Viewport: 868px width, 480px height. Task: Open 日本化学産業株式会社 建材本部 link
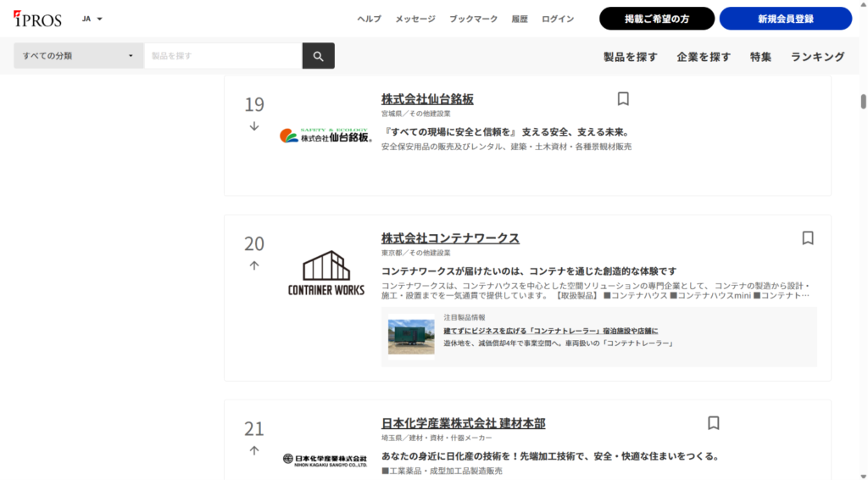tap(464, 423)
